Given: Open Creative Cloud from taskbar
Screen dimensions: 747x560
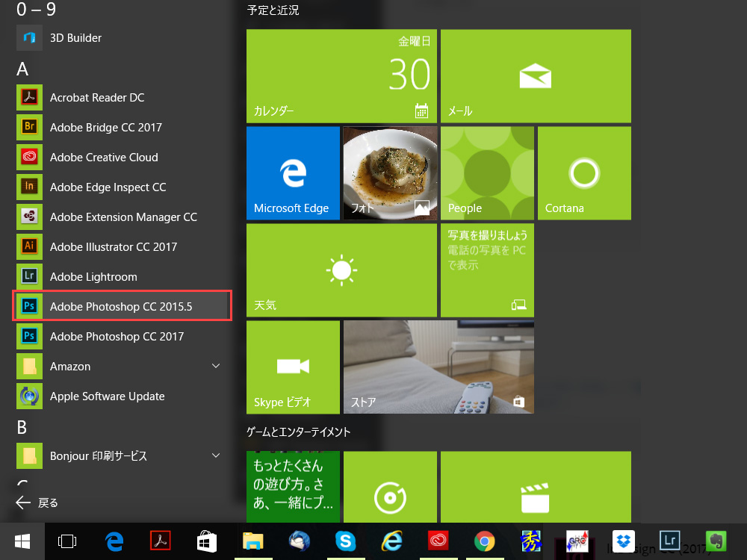Looking at the screenshot, I should pyautogui.click(x=438, y=541).
